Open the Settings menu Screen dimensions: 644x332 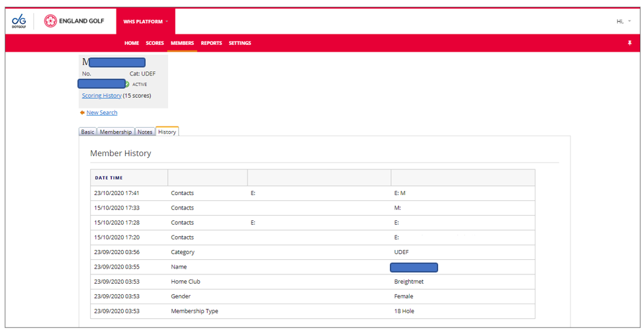240,43
